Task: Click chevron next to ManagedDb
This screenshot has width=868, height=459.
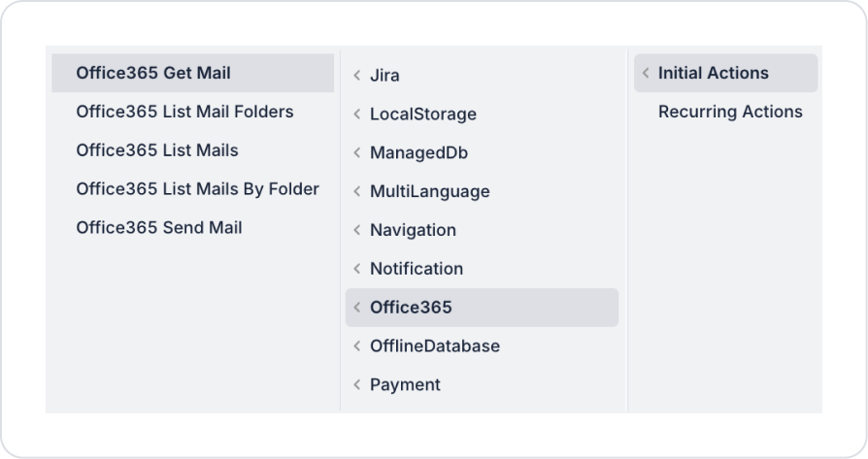Action: pos(357,152)
